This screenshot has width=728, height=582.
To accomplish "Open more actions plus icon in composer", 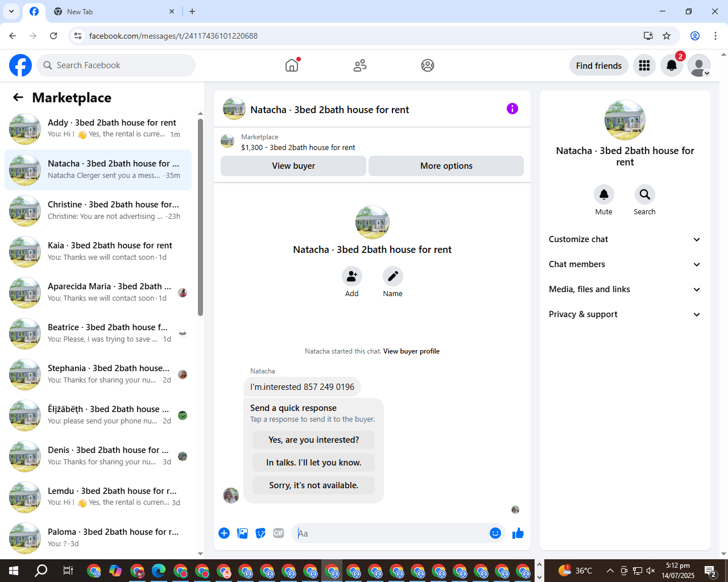I will coord(224,533).
